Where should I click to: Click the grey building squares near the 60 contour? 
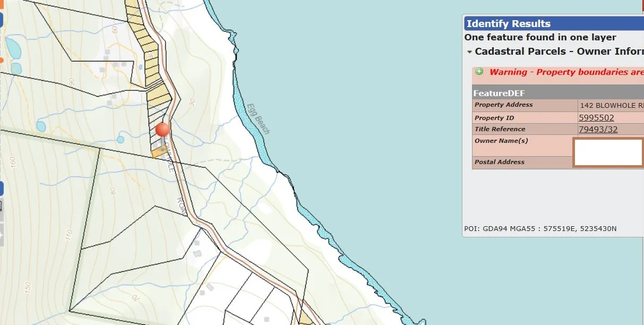(x=109, y=54)
